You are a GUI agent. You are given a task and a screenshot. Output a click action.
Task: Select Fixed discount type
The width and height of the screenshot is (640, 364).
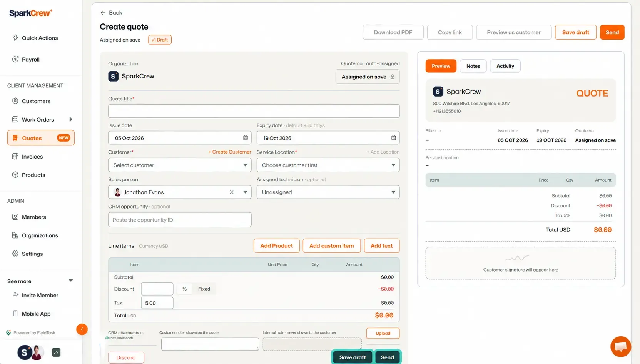point(204,289)
